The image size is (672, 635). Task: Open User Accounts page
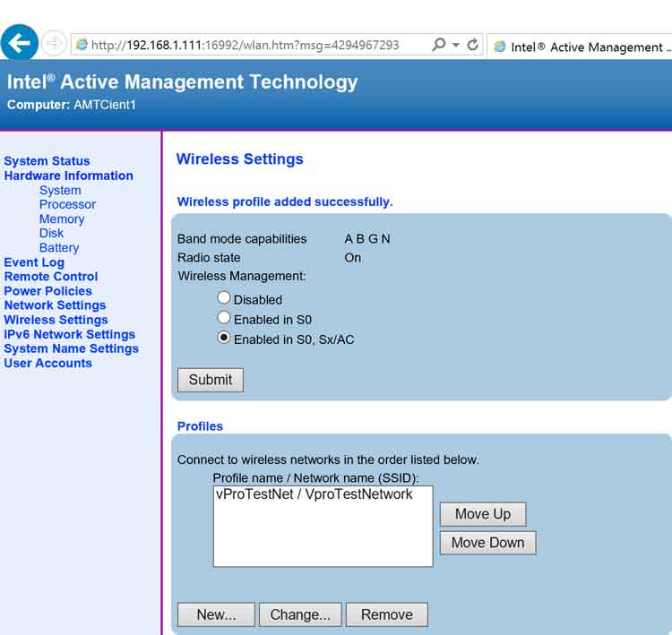[x=48, y=363]
